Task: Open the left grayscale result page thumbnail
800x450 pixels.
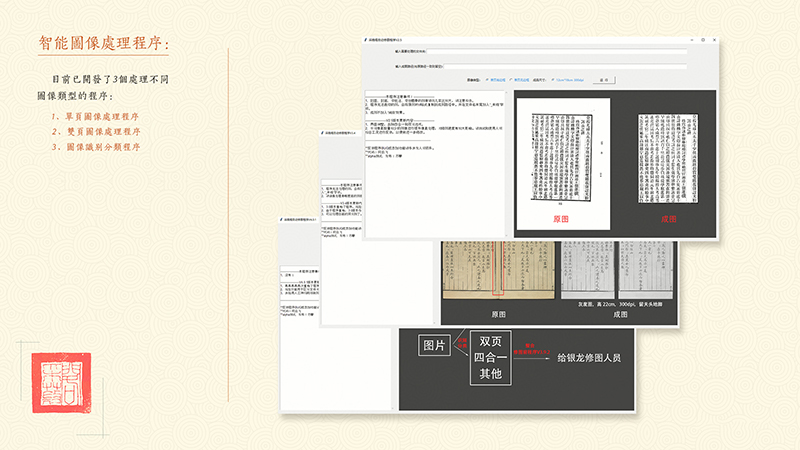Action: [588, 270]
